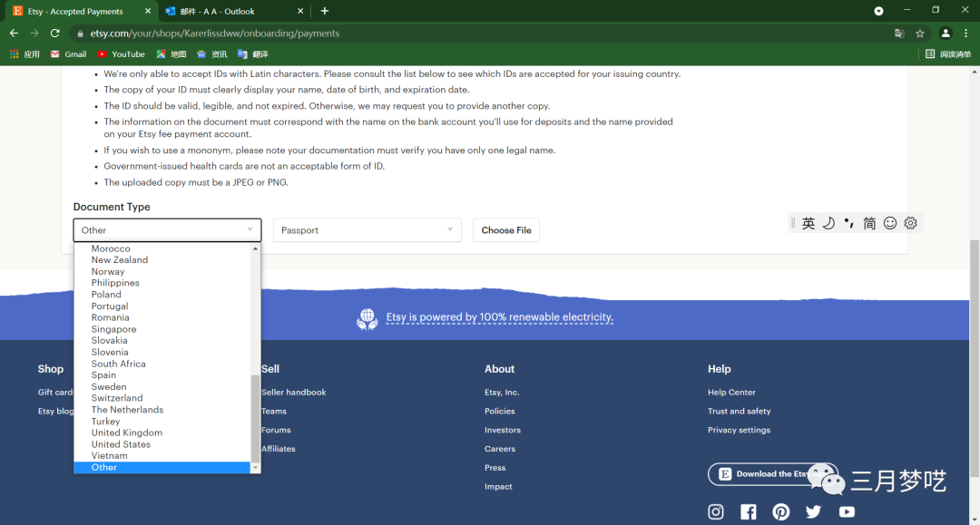
Task: Open Etsy's Twitter social icon
Action: pos(813,511)
